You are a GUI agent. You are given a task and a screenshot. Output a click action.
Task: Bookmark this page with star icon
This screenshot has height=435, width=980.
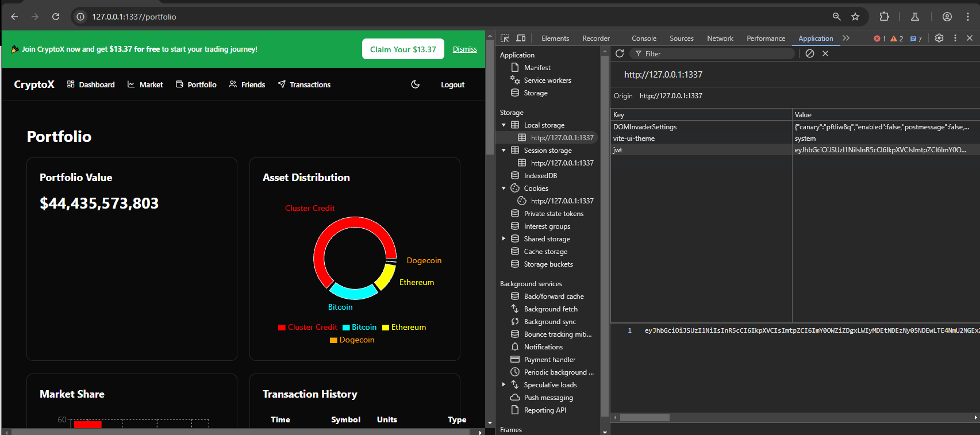[855, 17]
